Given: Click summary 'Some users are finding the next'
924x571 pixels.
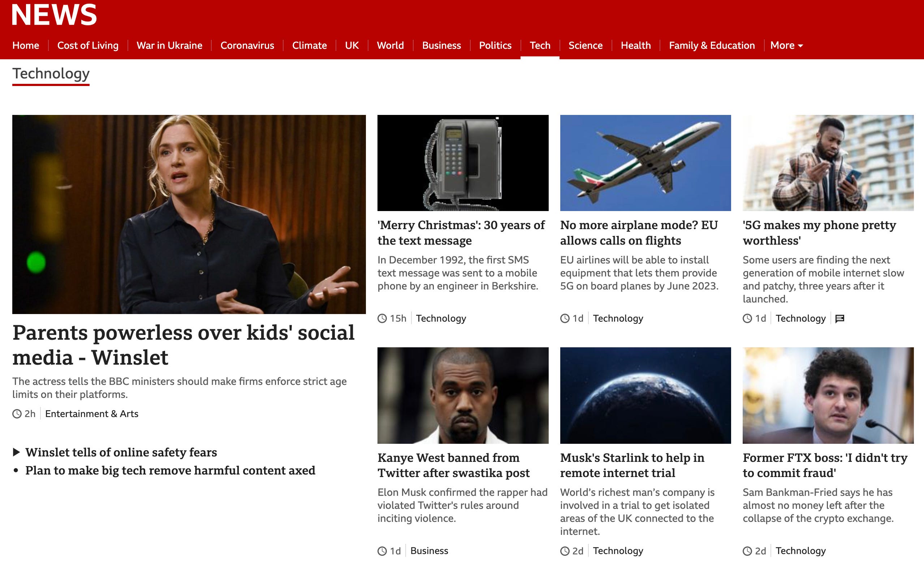Looking at the screenshot, I should (x=823, y=279).
